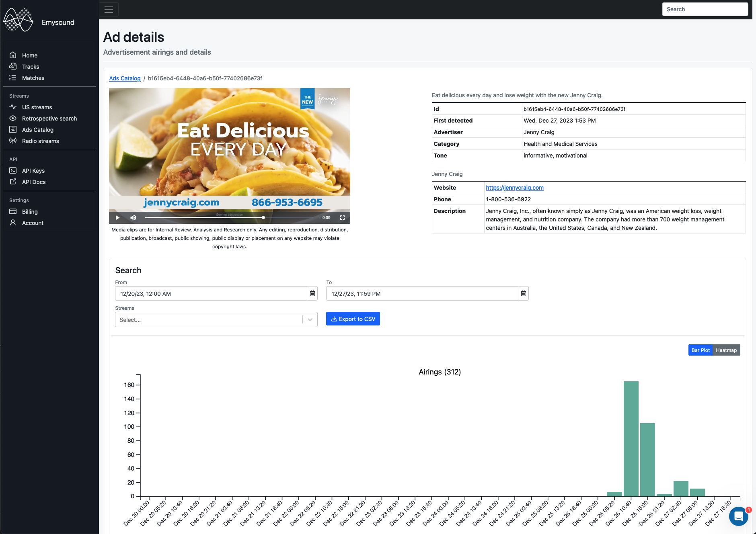This screenshot has width=756, height=534.
Task: Click the Radio streams antenna icon
Action: coord(13,141)
